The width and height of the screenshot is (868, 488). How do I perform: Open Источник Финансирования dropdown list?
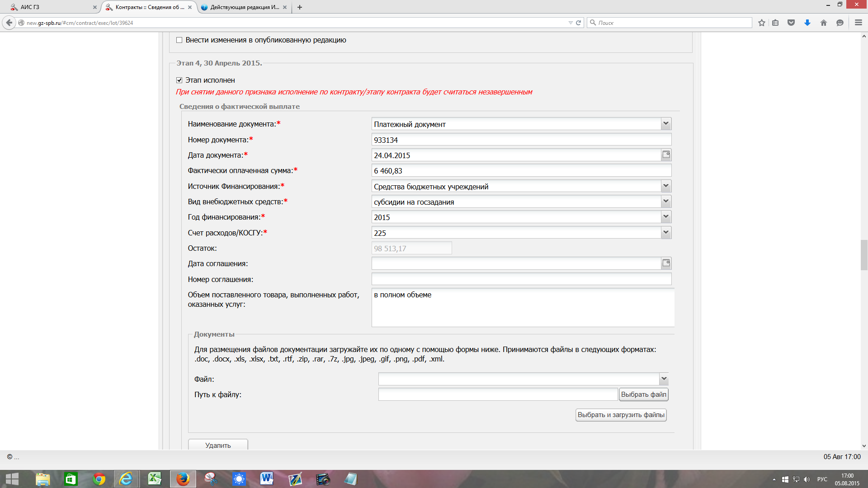pyautogui.click(x=665, y=186)
